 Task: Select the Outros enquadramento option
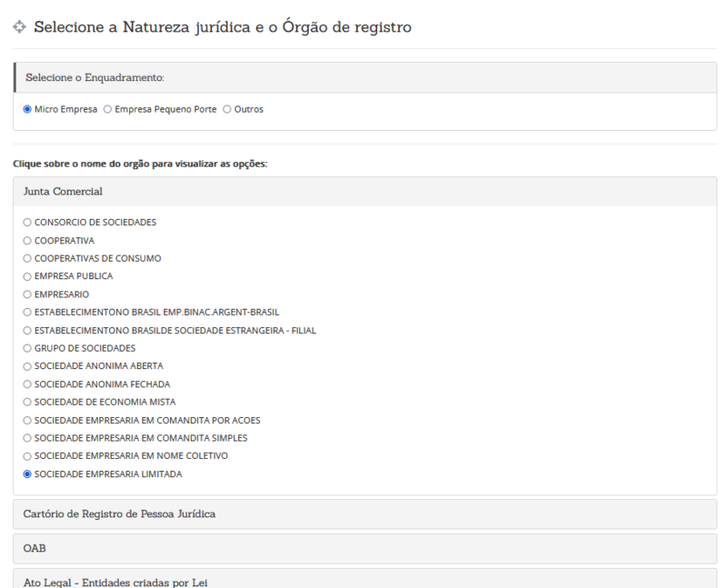pos(226,109)
